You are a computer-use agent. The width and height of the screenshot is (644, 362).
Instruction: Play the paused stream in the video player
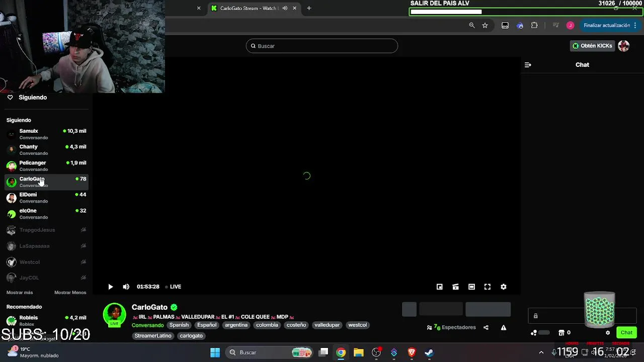pyautogui.click(x=111, y=287)
